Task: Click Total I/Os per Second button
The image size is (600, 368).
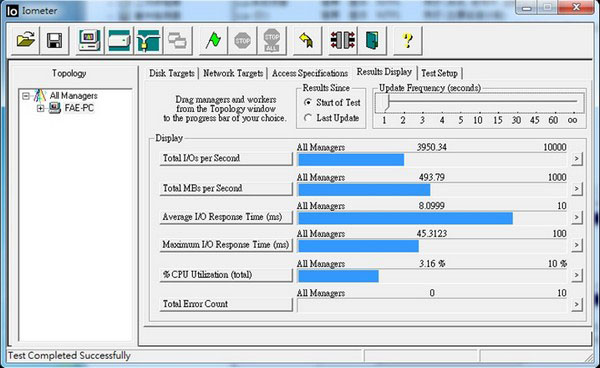Action: coord(226,158)
